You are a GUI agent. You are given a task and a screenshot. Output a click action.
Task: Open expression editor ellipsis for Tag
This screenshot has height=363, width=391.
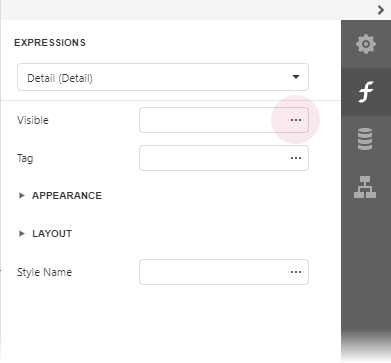tap(296, 158)
